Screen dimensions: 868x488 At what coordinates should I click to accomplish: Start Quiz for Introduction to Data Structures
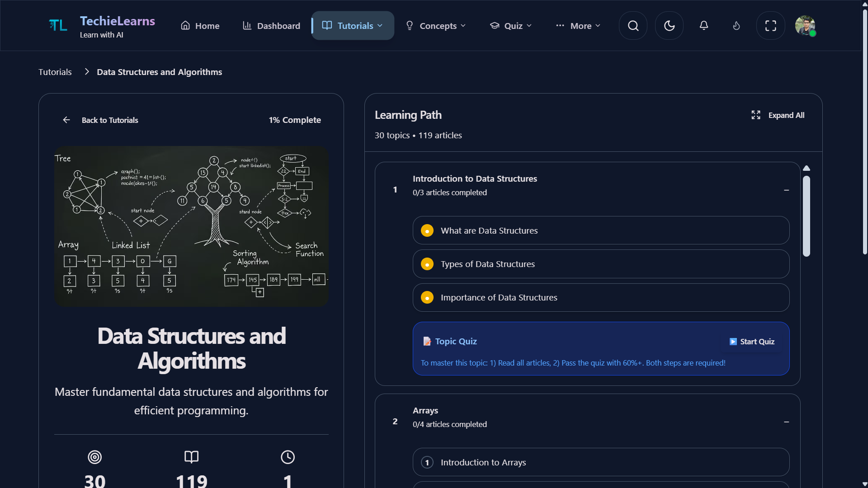(751, 342)
